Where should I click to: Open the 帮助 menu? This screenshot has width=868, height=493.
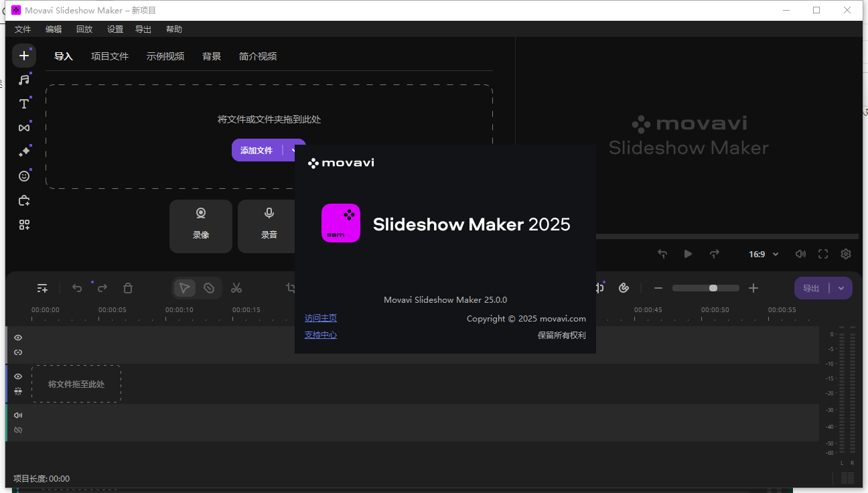(174, 29)
